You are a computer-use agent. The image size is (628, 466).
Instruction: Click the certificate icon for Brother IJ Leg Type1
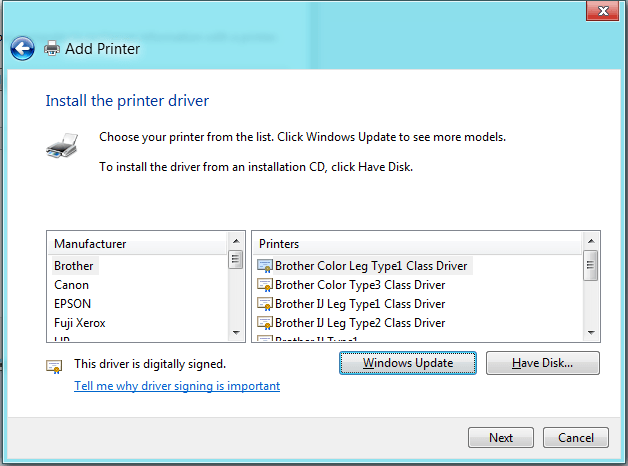tap(265, 304)
